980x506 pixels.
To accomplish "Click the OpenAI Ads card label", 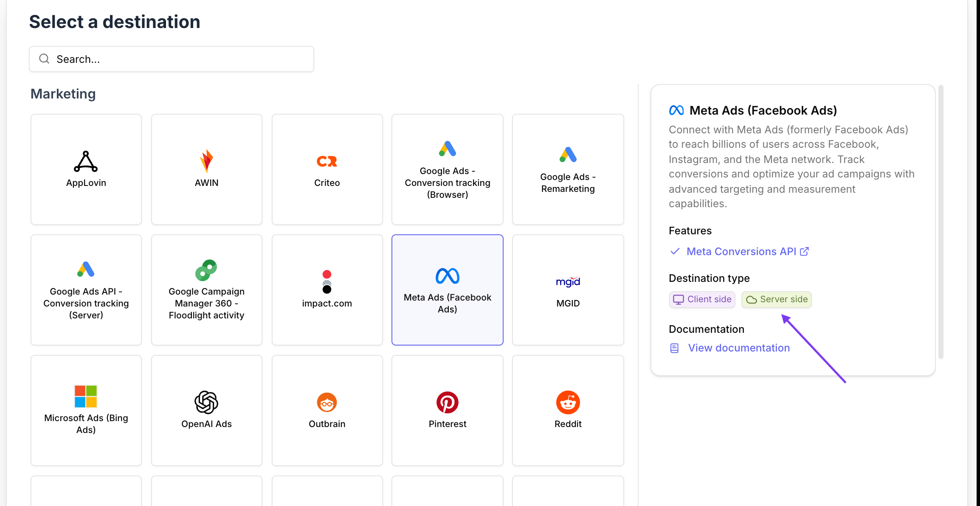I will [206, 424].
